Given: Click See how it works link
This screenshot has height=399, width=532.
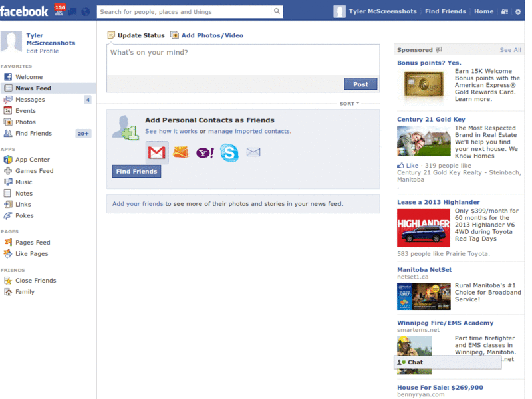Looking at the screenshot, I should pos(171,131).
